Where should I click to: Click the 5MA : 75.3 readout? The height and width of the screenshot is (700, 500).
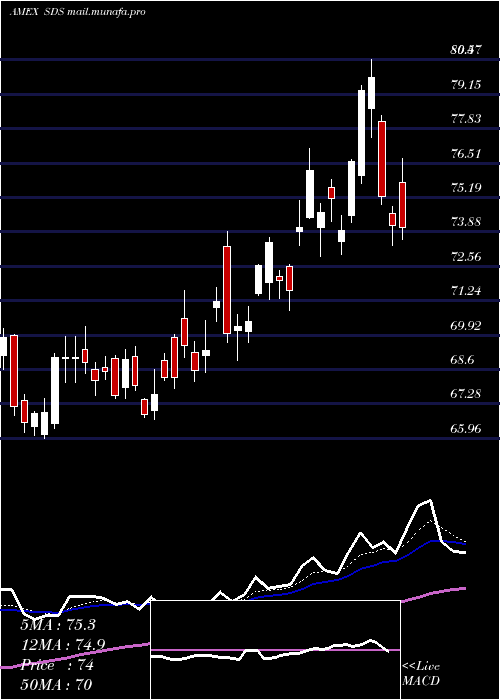[x=58, y=625]
